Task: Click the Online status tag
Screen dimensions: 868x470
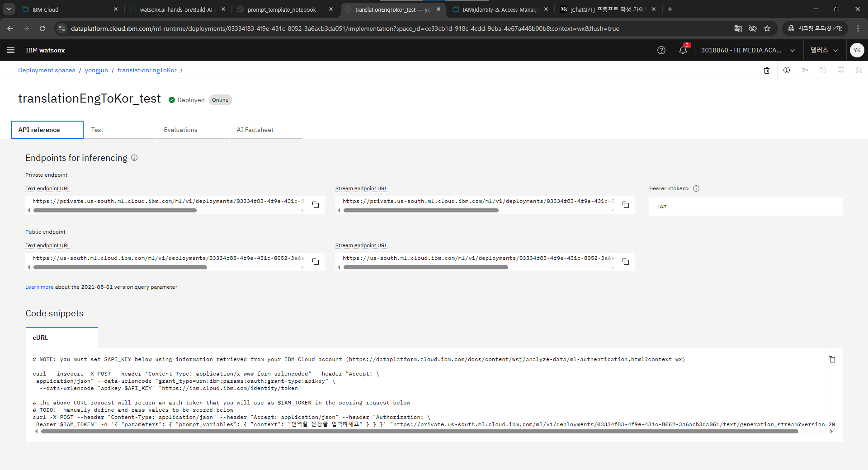Action: click(220, 100)
